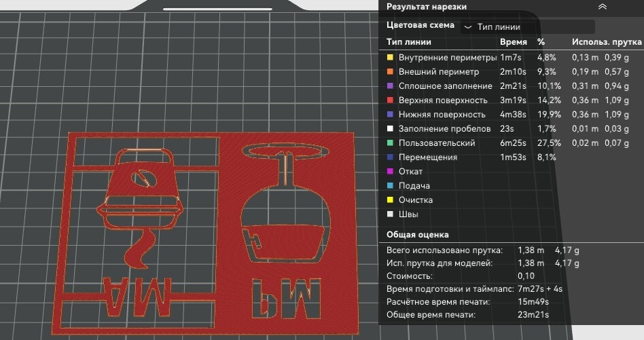Toggle the purple Сплошное заполнение swatch
Viewport: 644px width, 340px height.
(x=390, y=86)
